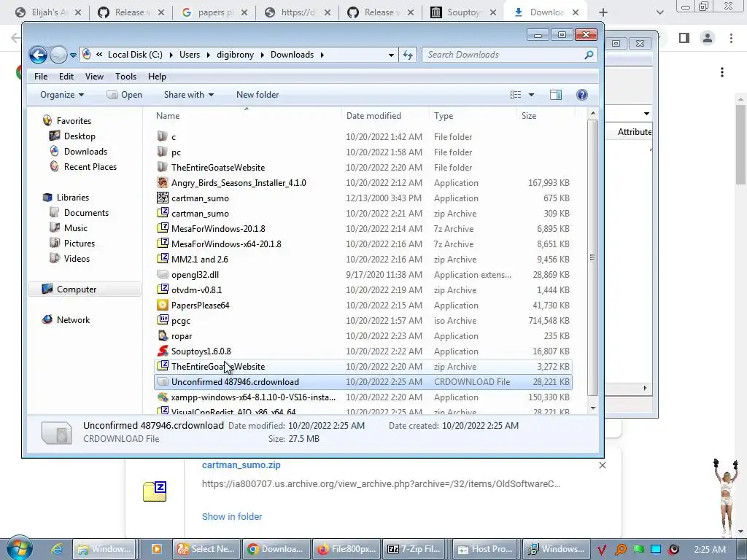Click the Open toolbar button
Image resolution: width=747 pixels, height=560 pixels.
(124, 95)
